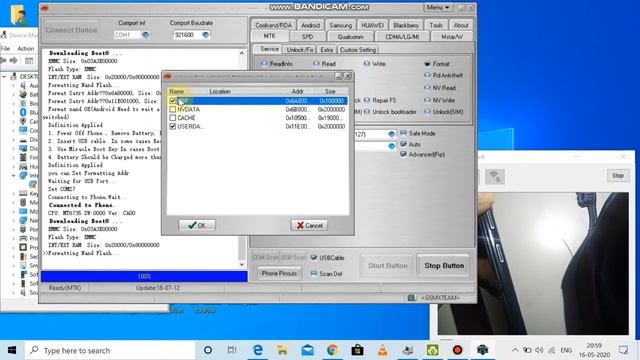Click the blue 100% progress bar
This screenshot has width=640, height=360.
click(144, 276)
